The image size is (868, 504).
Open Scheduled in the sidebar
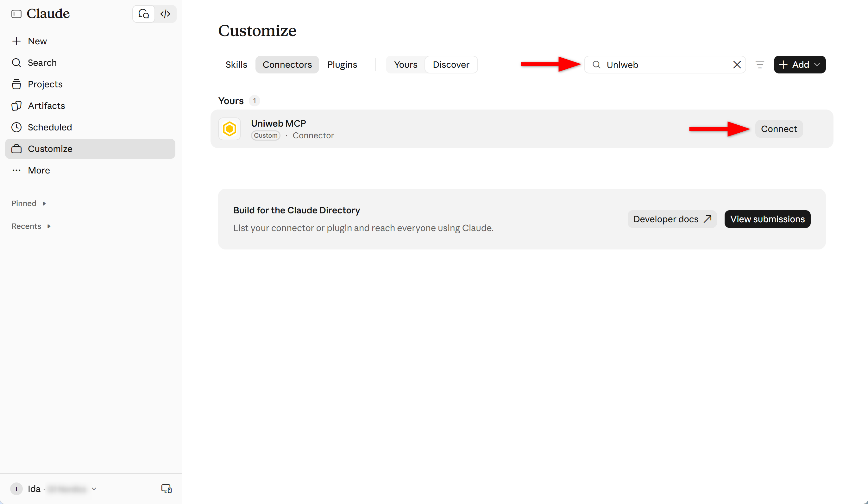(x=90, y=128)
